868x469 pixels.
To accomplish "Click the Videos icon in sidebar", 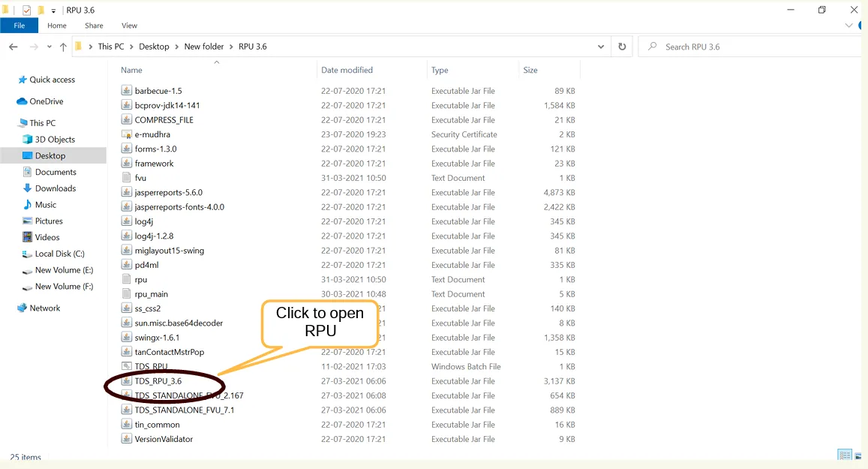I will pos(27,237).
